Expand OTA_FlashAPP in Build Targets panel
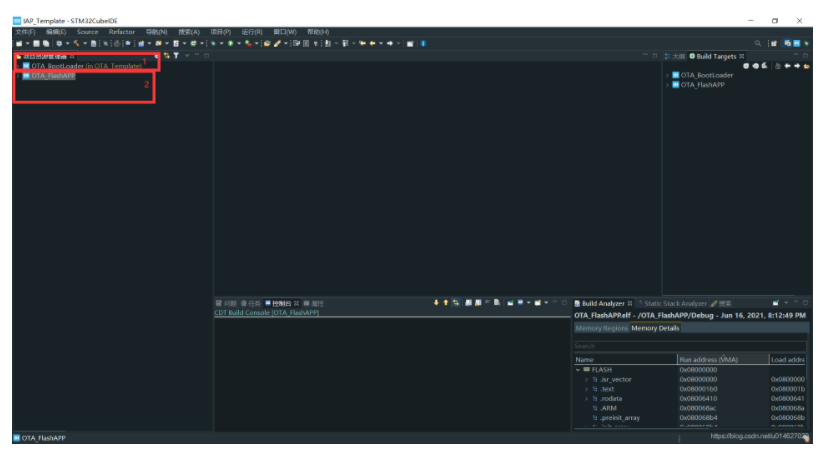Screen dimensions: 822x464 [x=667, y=85]
